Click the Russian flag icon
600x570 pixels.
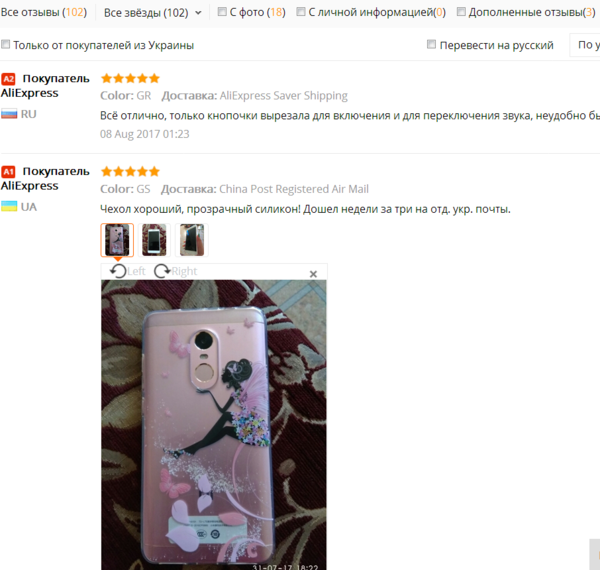pyautogui.click(x=9, y=114)
